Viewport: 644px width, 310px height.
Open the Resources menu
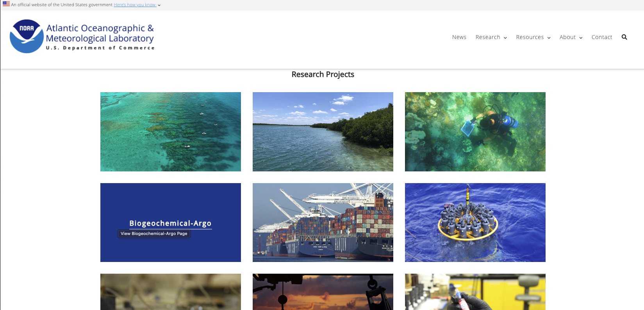[530, 37]
